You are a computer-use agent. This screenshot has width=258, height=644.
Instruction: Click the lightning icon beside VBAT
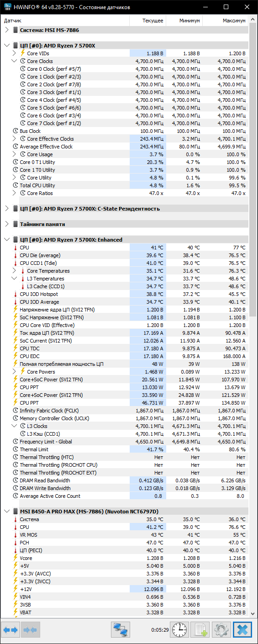pyautogui.click(x=16, y=612)
